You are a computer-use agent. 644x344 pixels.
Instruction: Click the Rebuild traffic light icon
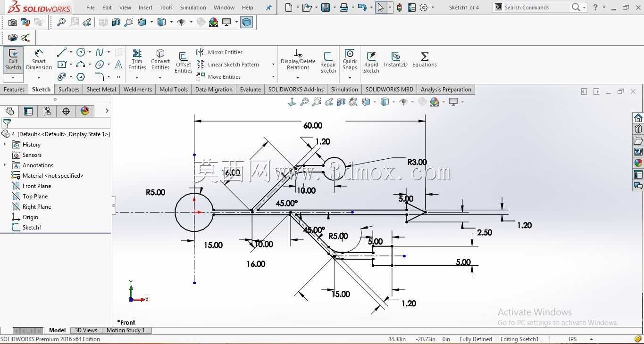pyautogui.click(x=400, y=8)
